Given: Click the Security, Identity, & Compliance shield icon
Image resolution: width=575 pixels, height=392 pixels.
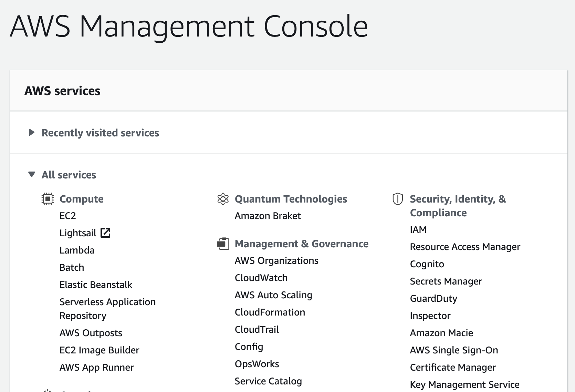Looking at the screenshot, I should [398, 198].
